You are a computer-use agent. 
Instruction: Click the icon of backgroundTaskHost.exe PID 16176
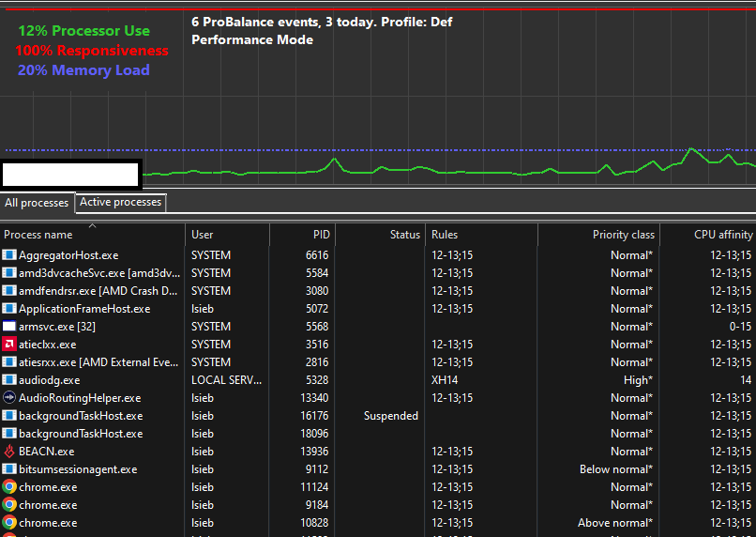click(x=9, y=415)
